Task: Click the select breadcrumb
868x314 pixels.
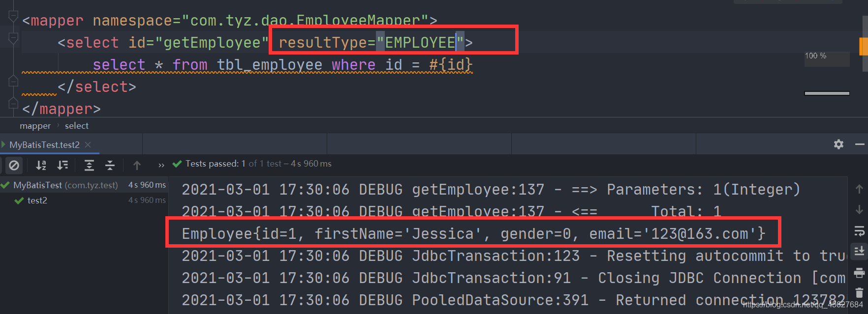Action: (77, 126)
